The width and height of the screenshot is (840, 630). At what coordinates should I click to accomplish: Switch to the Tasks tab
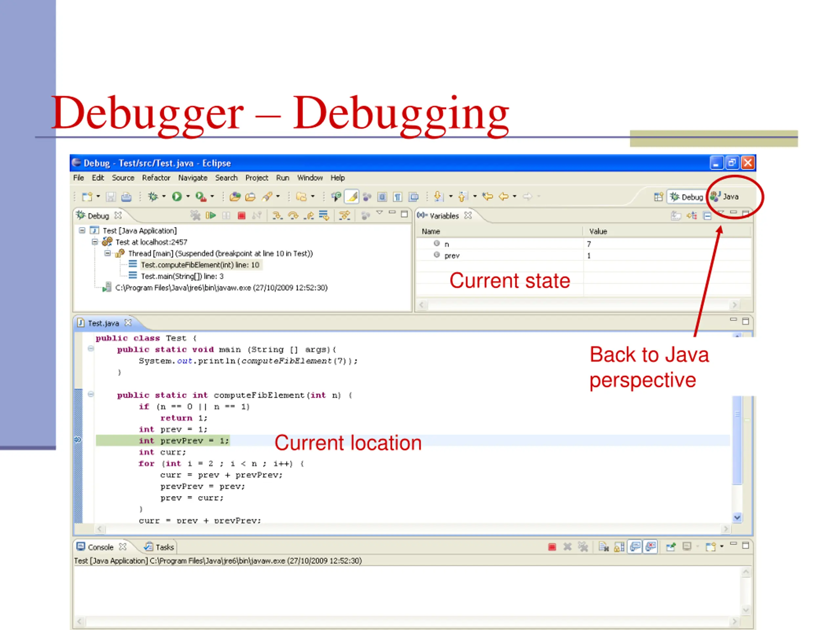[159, 547]
